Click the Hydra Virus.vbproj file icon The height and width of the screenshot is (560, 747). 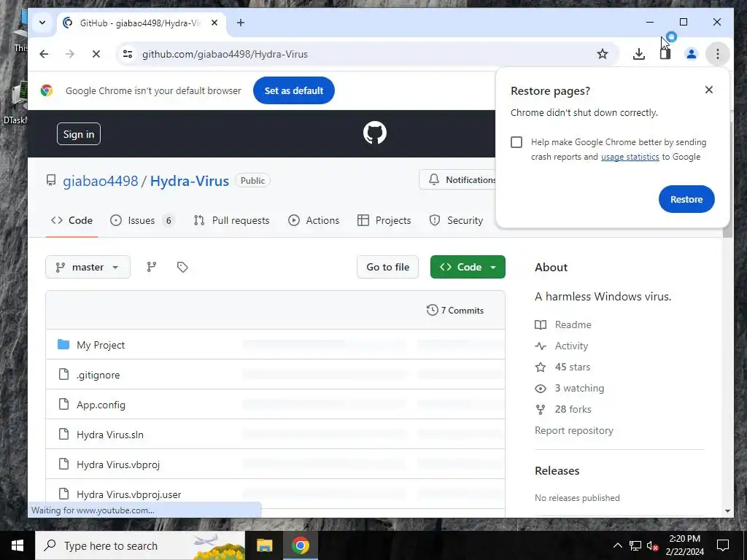[x=63, y=464]
